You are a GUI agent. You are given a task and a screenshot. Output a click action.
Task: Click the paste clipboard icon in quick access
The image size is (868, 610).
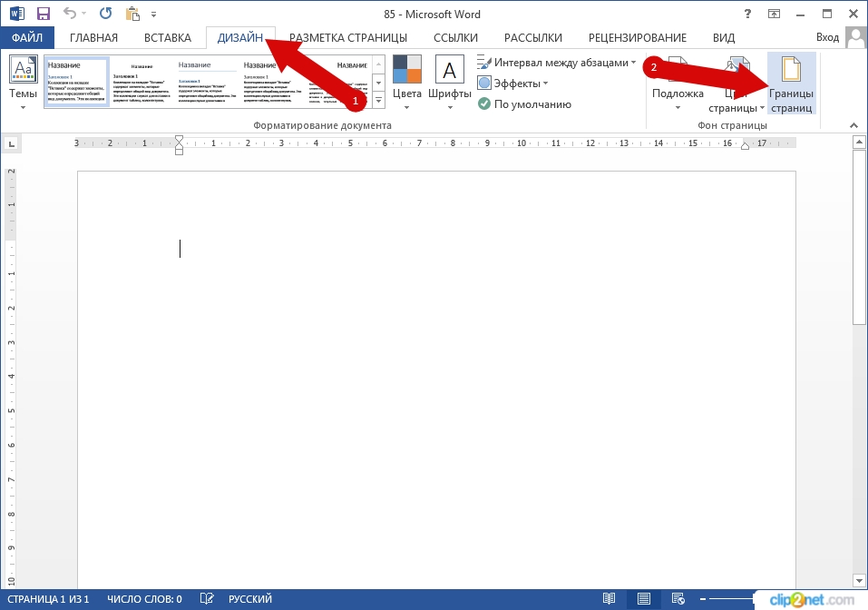coord(132,14)
